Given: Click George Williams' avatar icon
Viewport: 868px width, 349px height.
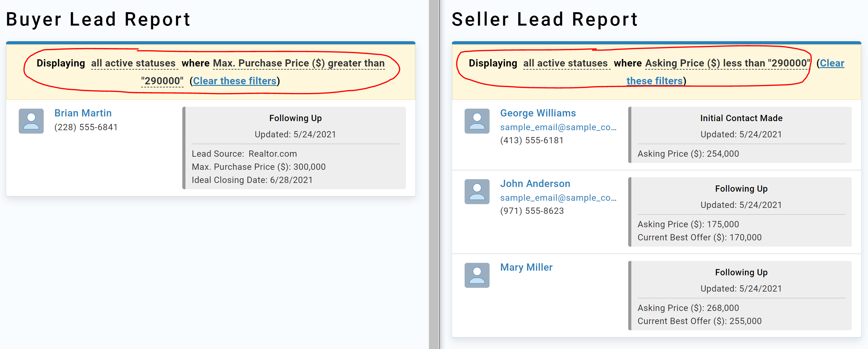Looking at the screenshot, I should click(477, 121).
